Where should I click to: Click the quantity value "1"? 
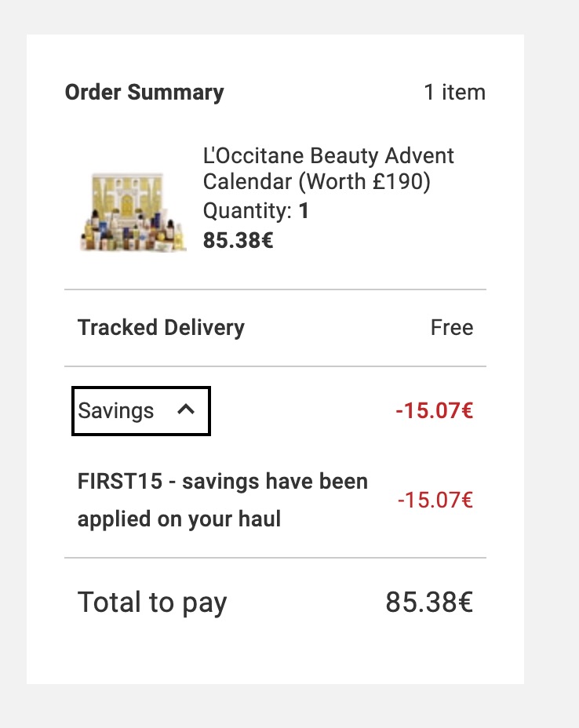coord(304,211)
